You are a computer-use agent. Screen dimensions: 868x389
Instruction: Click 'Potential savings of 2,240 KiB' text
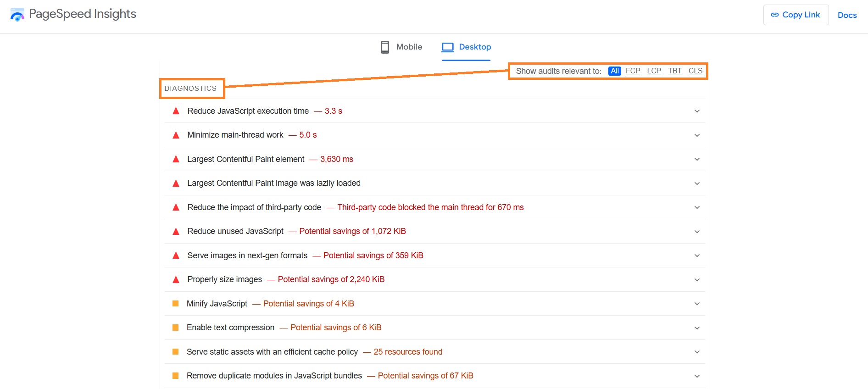tap(331, 279)
